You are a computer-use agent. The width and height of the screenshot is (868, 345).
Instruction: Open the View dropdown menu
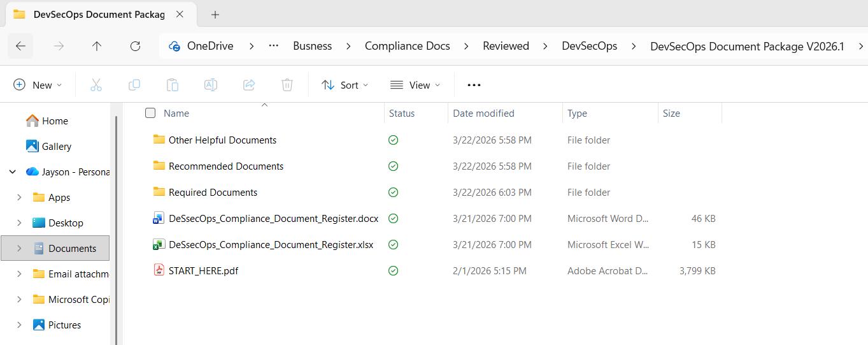click(415, 85)
